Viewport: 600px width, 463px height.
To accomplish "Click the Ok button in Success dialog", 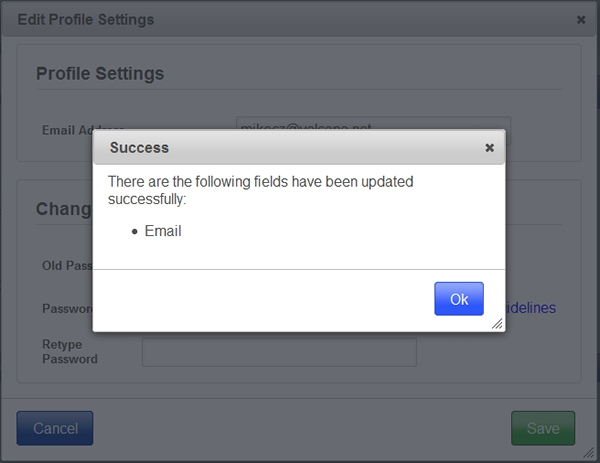I will click(459, 299).
